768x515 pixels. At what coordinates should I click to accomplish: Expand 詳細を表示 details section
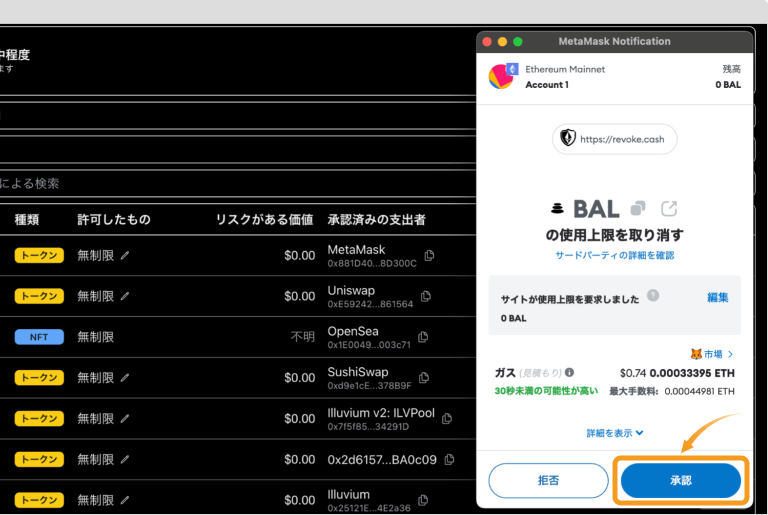615,433
